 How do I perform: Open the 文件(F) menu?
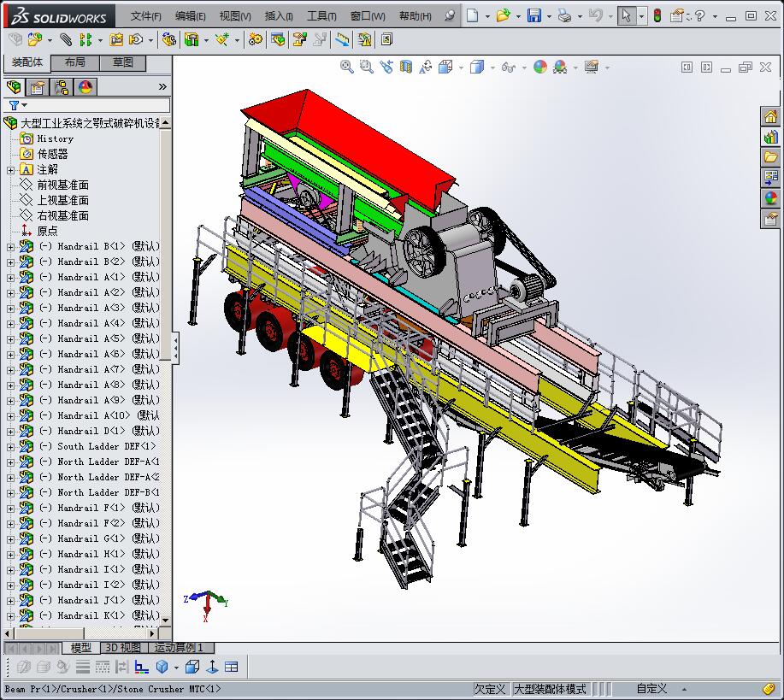(x=145, y=16)
